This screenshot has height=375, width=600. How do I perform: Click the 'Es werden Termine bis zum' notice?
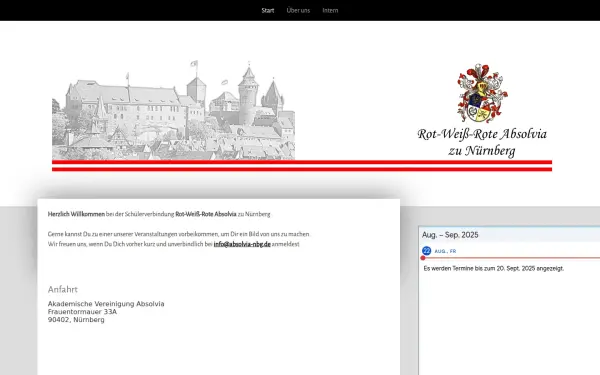[494, 269]
